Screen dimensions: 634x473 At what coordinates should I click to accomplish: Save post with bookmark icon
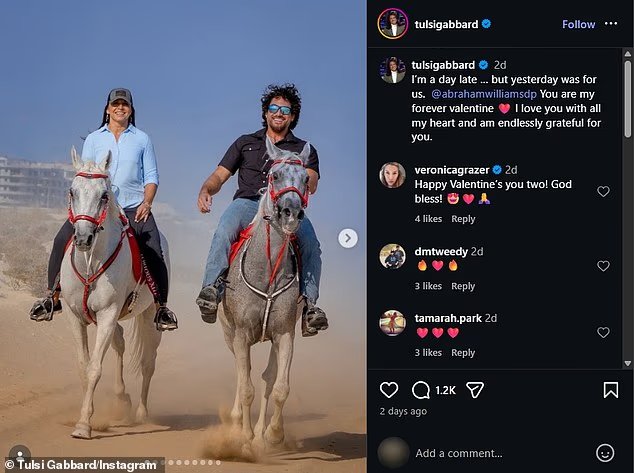pyautogui.click(x=611, y=390)
